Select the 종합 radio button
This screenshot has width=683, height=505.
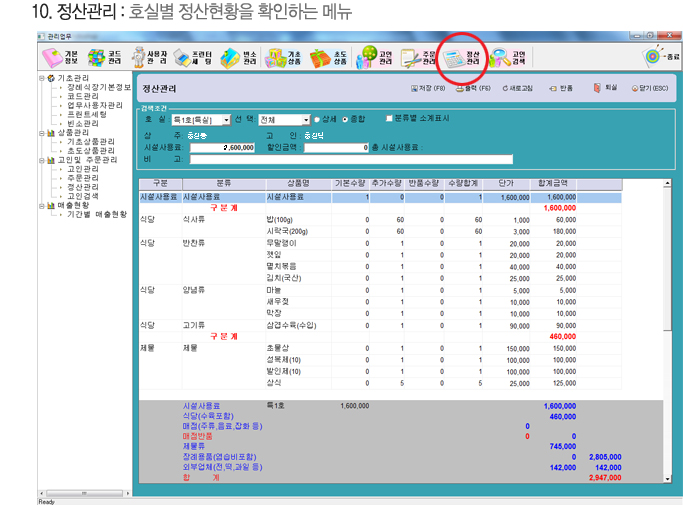[x=346, y=119]
